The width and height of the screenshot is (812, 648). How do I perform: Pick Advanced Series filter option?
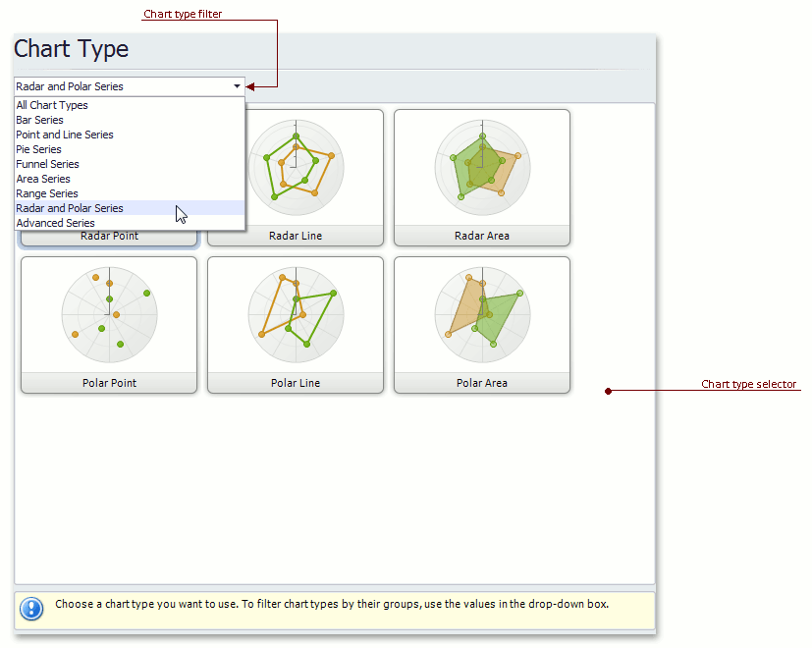click(x=55, y=223)
